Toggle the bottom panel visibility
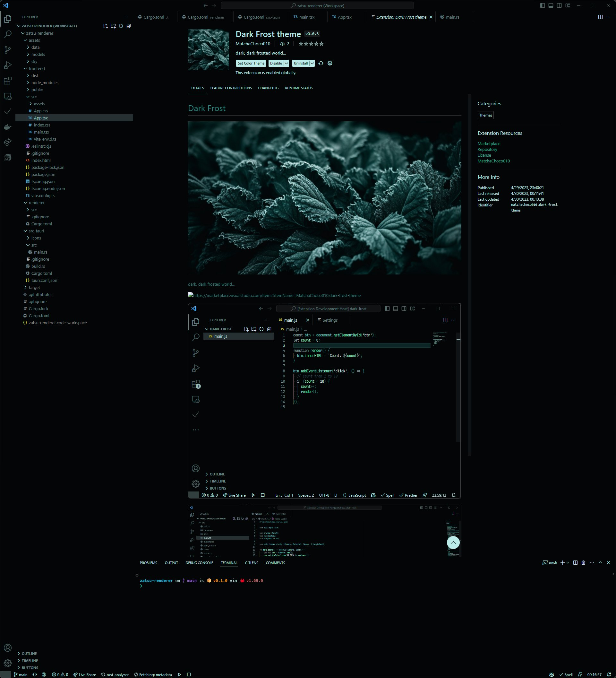The image size is (616, 678). 551,5
